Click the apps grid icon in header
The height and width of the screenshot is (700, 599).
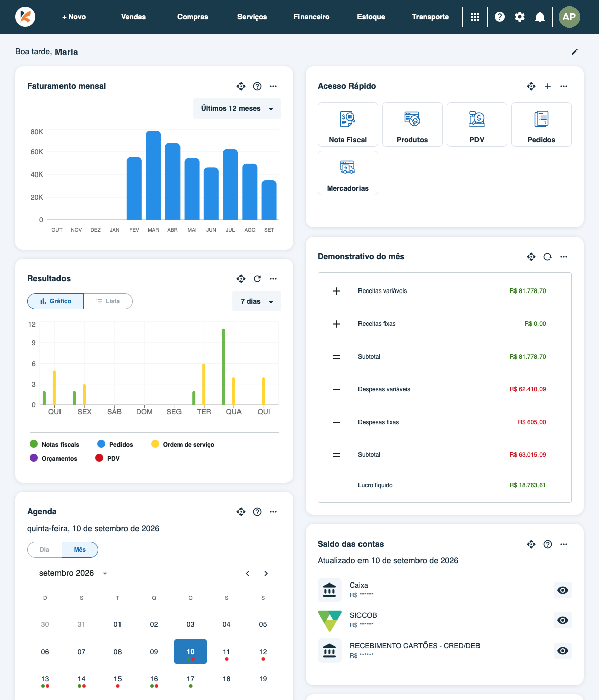475,17
